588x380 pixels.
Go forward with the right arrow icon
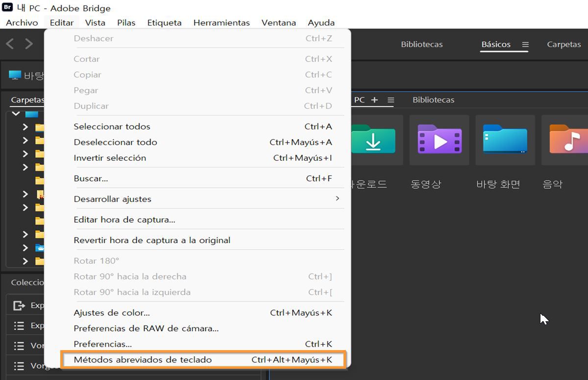(x=29, y=44)
